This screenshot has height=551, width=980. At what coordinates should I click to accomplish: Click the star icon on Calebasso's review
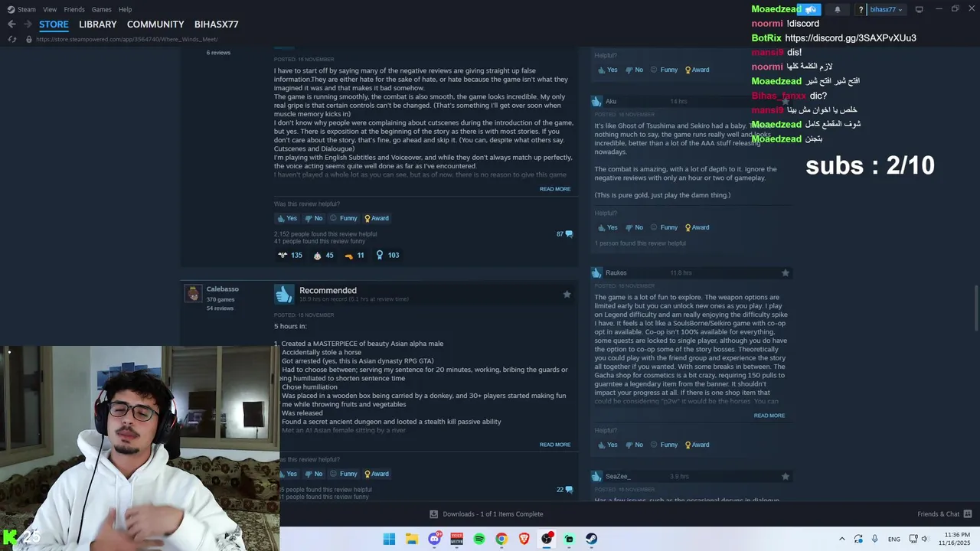pos(567,295)
